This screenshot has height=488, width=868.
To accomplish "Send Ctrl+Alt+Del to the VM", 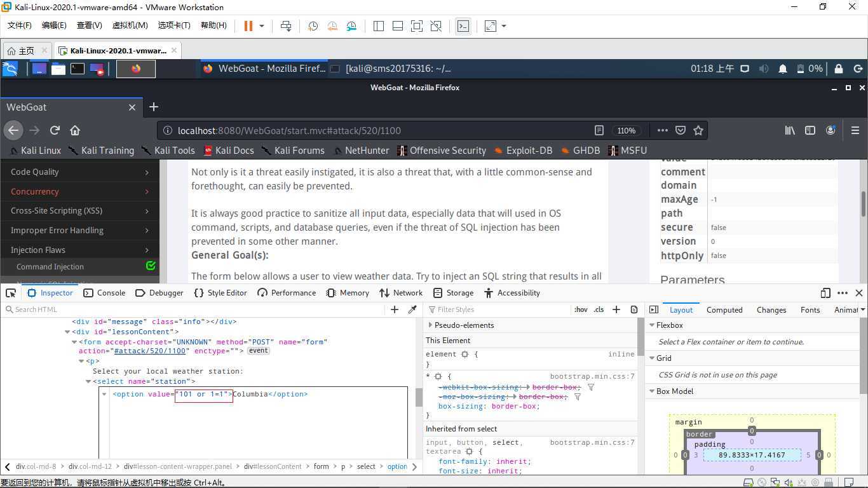I will (286, 26).
